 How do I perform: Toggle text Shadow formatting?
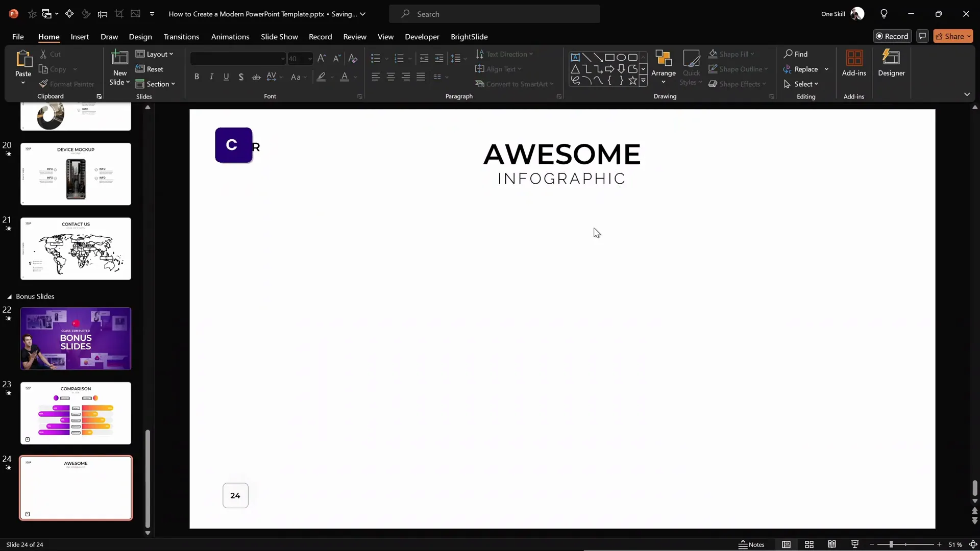pos(241,77)
